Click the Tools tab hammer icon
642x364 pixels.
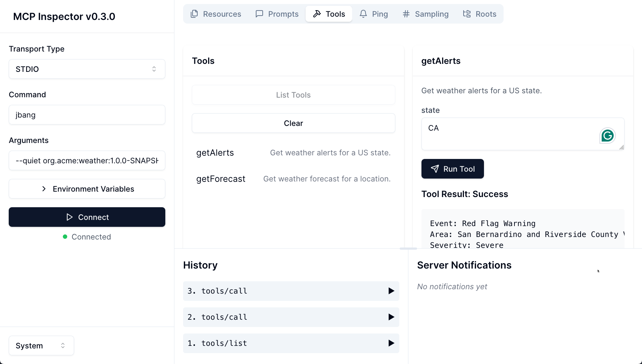coord(317,14)
